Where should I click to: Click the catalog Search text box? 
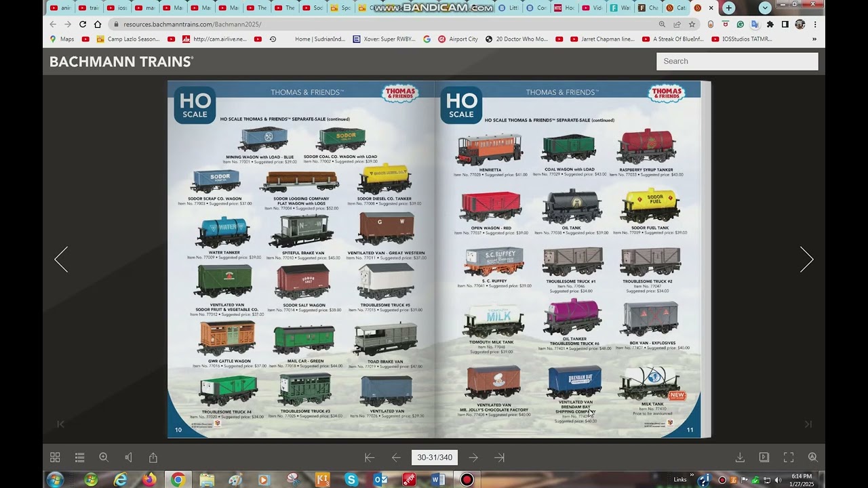pyautogui.click(x=737, y=61)
